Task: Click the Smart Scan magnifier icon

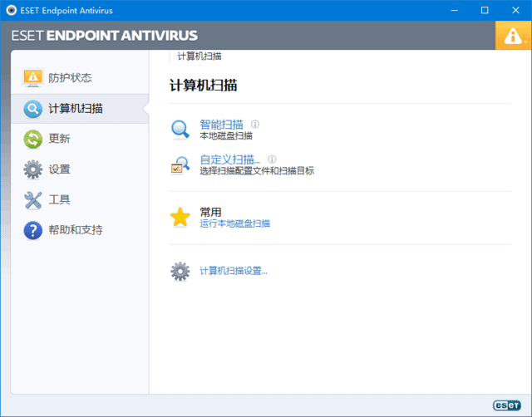Action: tap(180, 129)
